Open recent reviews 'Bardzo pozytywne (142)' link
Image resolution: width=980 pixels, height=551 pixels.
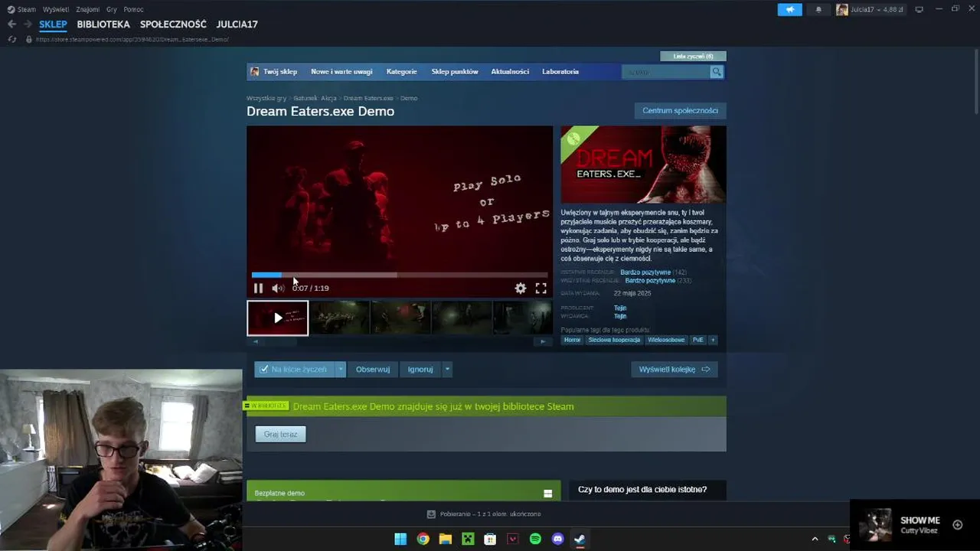[653, 272]
